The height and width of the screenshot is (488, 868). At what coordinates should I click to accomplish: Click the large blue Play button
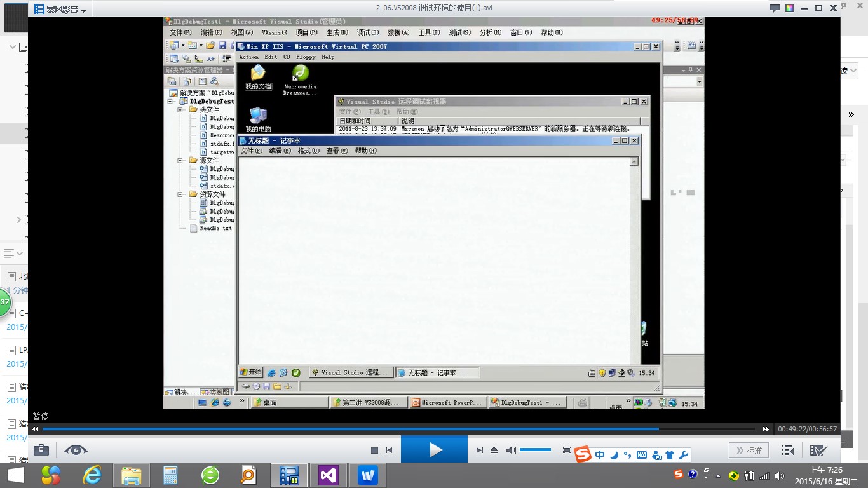[x=434, y=450]
